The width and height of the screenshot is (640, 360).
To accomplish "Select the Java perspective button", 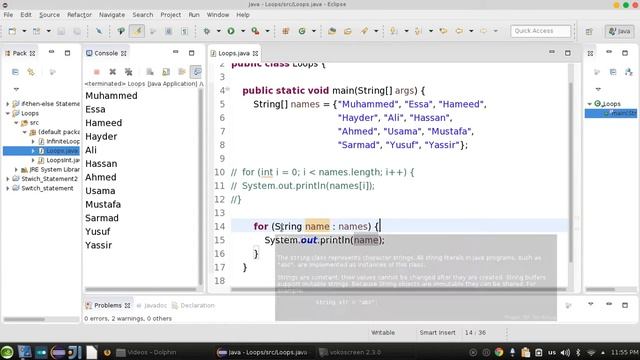I will click(x=620, y=31).
